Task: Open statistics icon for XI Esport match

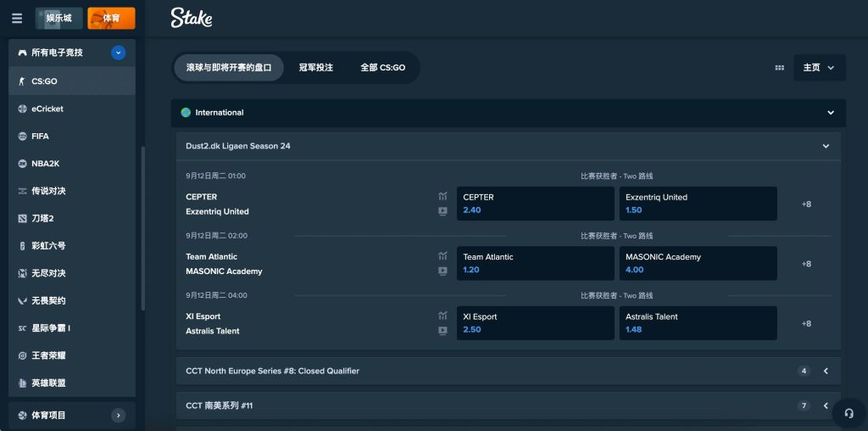Action: 442,316
